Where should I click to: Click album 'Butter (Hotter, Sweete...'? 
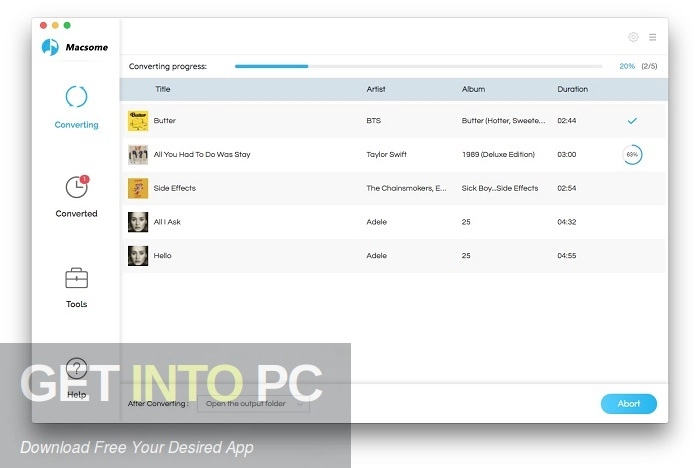503,121
